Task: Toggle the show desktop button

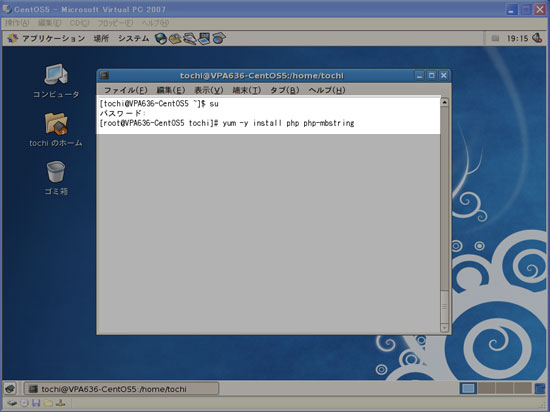Action: [x=10, y=389]
